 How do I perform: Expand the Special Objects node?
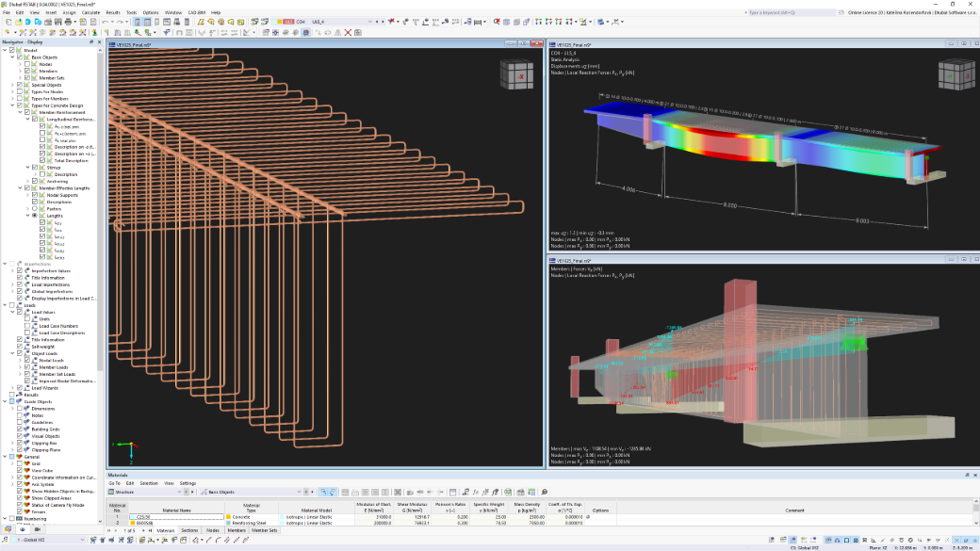[12, 85]
